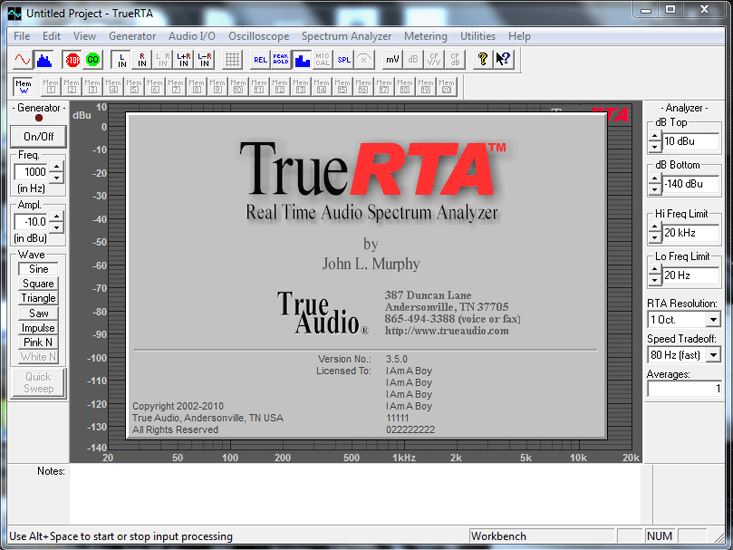This screenshot has width=733, height=550.
Task: Increase the generator frequency with up arrow
Action: pyautogui.click(x=57, y=167)
